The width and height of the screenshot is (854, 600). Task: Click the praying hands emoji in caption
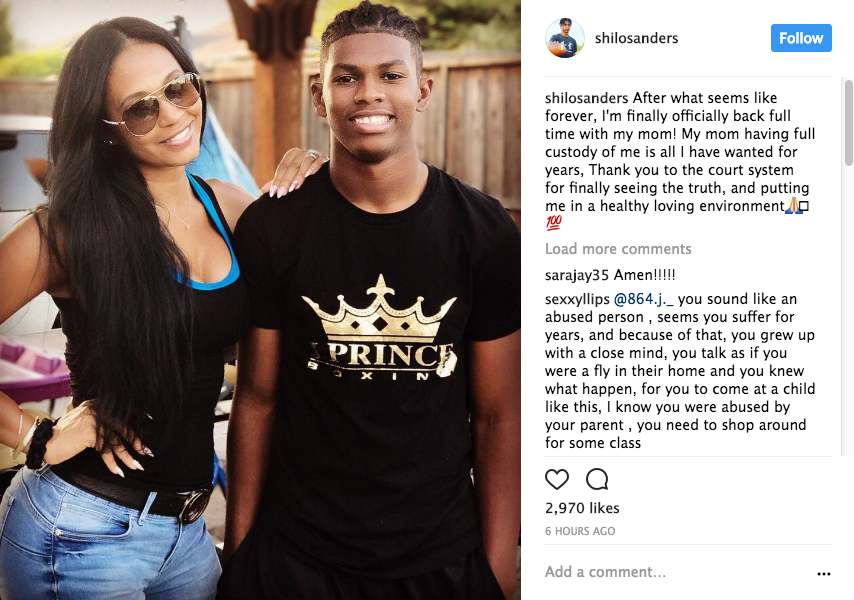coord(793,206)
